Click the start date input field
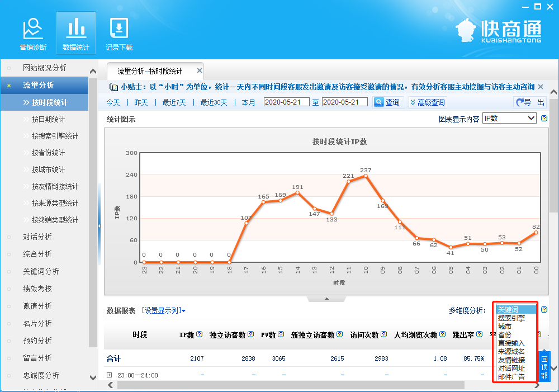This screenshot has height=392, width=559. tap(286, 102)
